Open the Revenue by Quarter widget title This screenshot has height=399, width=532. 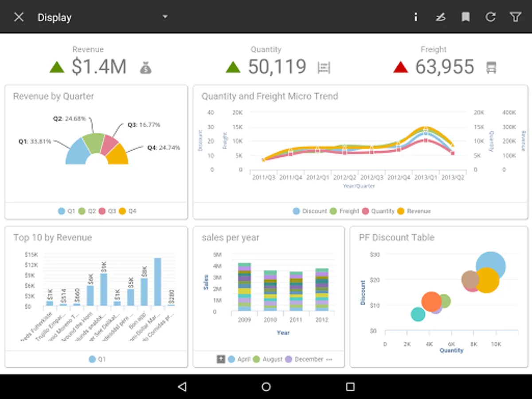click(x=54, y=96)
